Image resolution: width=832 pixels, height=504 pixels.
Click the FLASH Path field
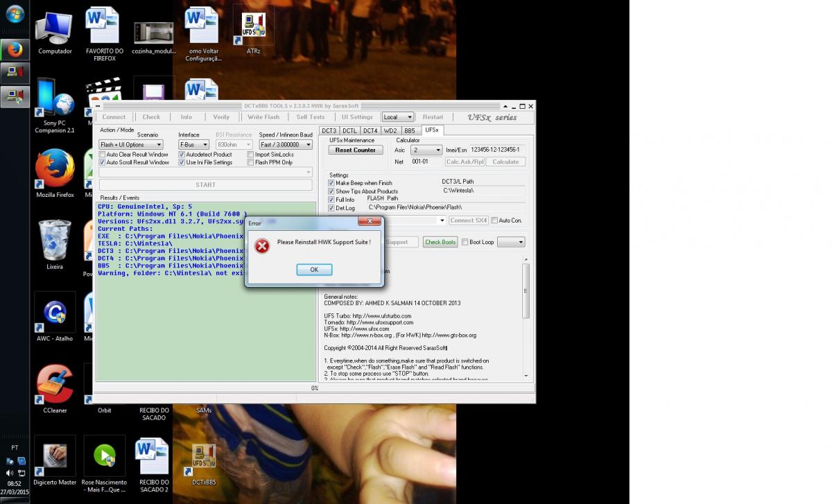[x=446, y=207]
